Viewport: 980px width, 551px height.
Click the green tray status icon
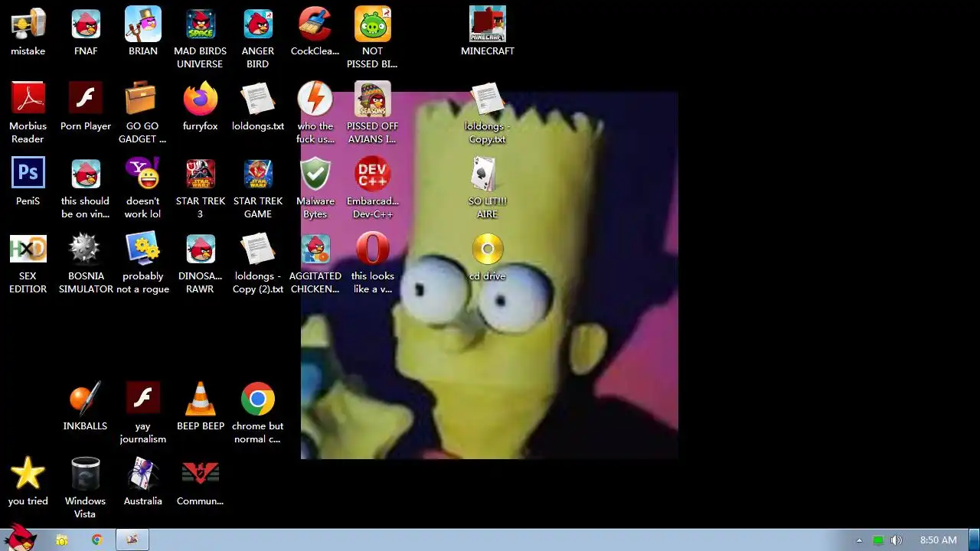[878, 540]
